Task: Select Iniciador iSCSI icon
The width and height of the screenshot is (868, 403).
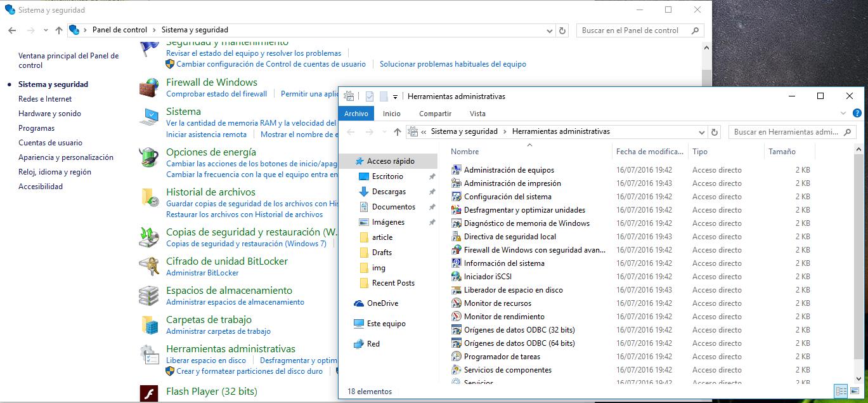Action: [x=456, y=276]
